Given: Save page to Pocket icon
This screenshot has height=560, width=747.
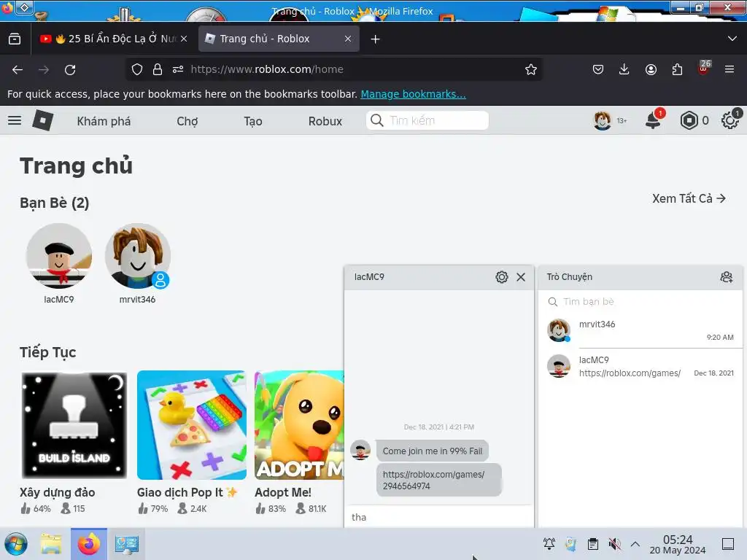Looking at the screenshot, I should 598,69.
